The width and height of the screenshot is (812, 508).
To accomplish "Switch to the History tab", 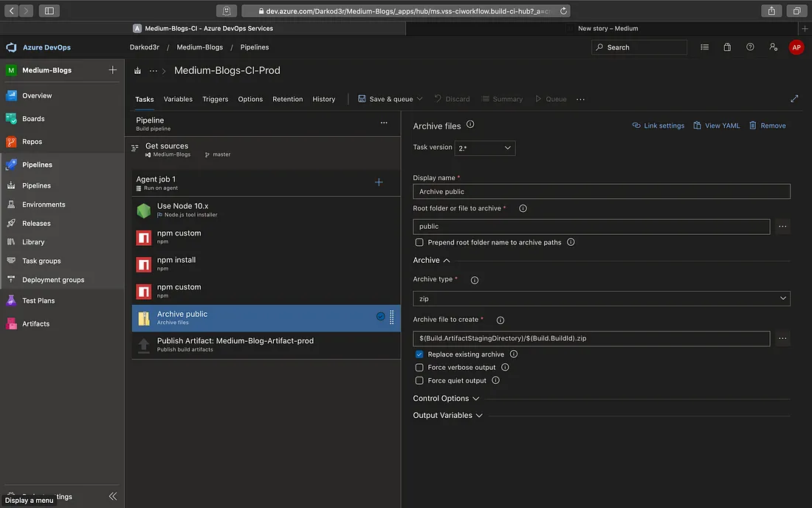I will point(323,99).
